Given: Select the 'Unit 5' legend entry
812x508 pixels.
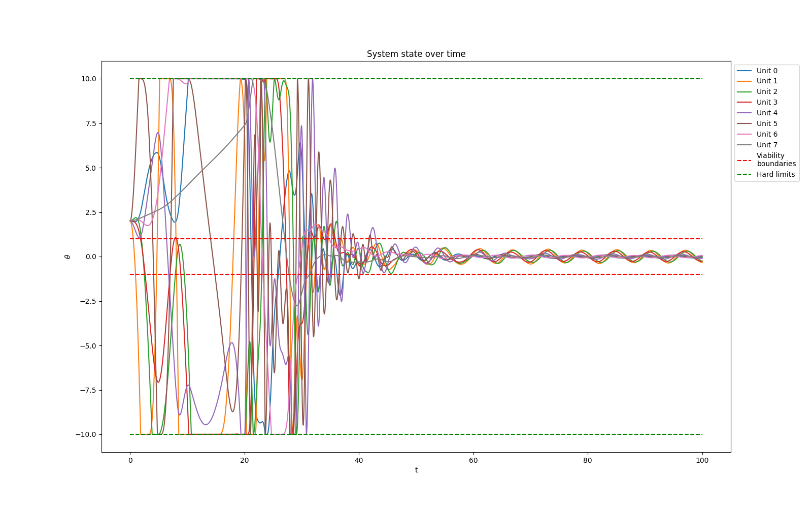Looking at the screenshot, I should pos(757,123).
